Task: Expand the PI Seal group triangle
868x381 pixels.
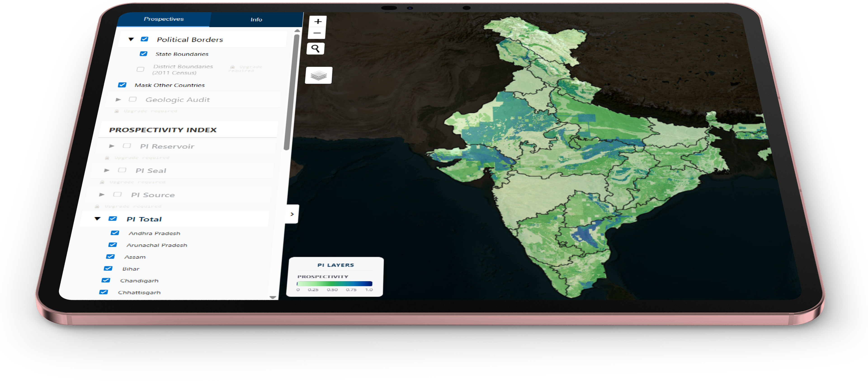Action: [x=107, y=171]
